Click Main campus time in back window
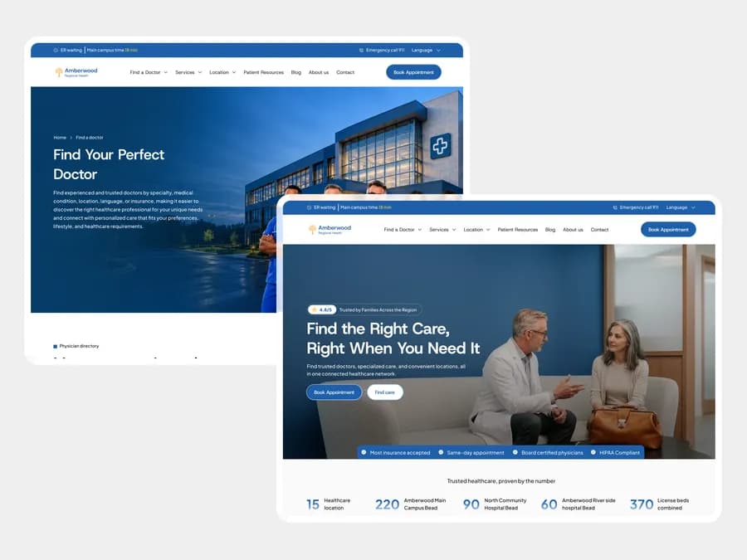Image resolution: width=747 pixels, height=560 pixels. click(x=112, y=50)
